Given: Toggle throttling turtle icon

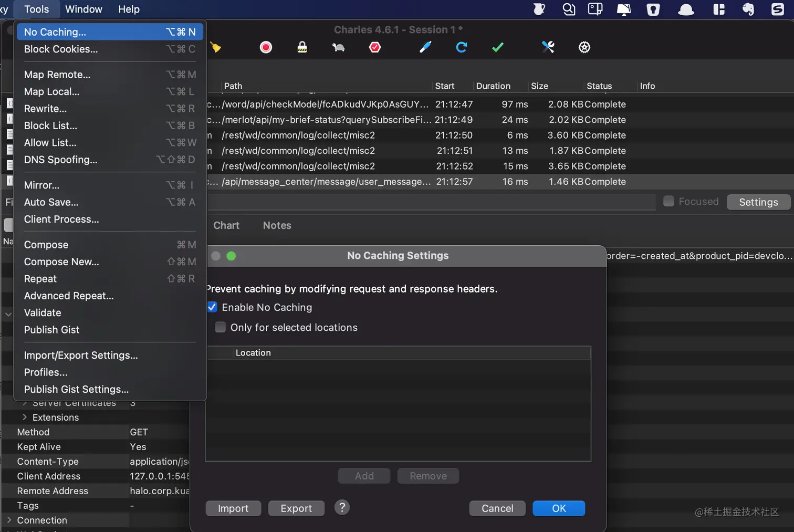Looking at the screenshot, I should [339, 47].
